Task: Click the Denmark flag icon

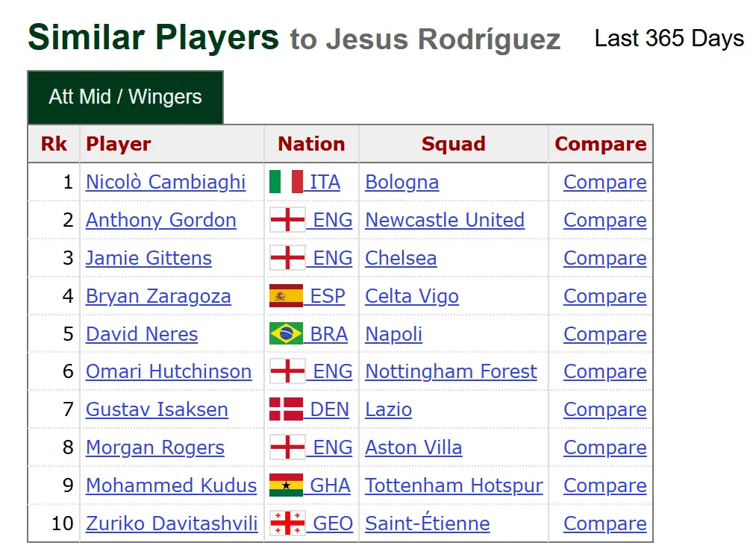Action: (x=287, y=409)
